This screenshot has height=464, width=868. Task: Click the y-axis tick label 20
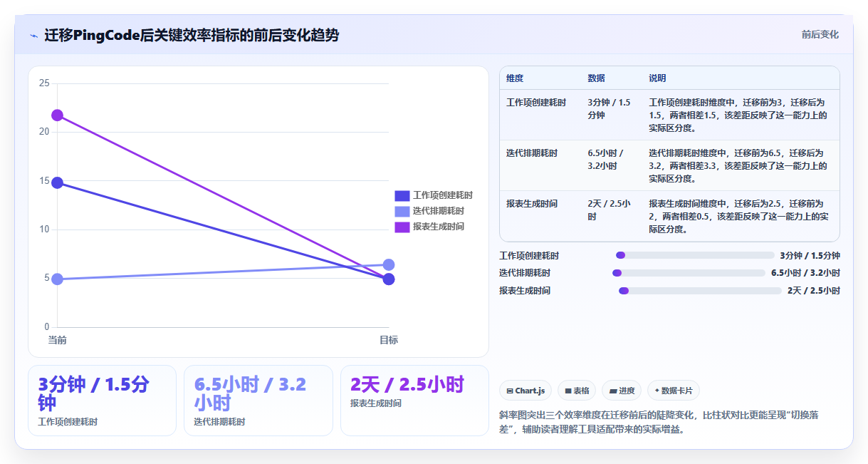(44, 132)
